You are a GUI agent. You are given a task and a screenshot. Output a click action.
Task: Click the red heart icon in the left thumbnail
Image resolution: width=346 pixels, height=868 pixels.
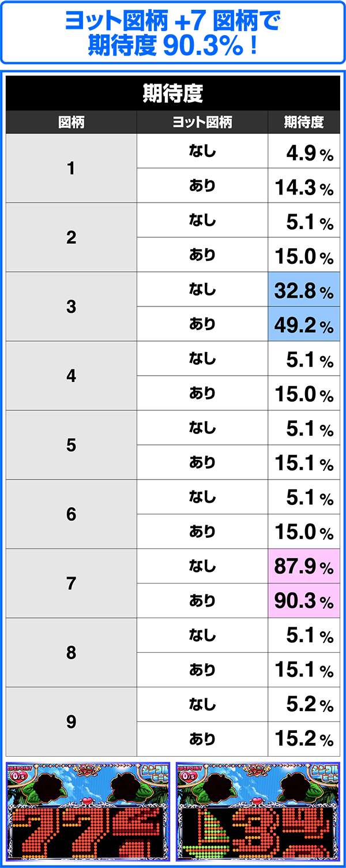tap(88, 801)
